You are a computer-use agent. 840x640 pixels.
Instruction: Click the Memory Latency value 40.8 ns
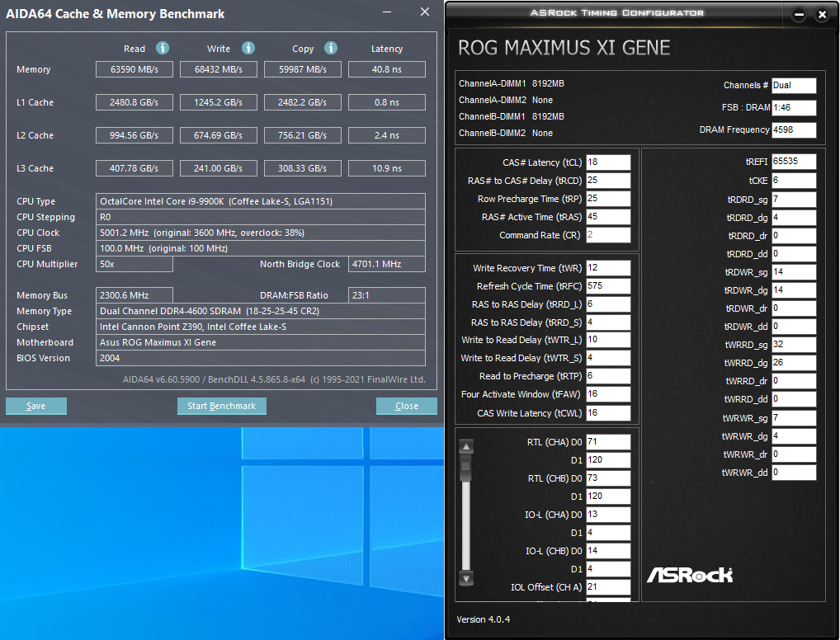387,69
